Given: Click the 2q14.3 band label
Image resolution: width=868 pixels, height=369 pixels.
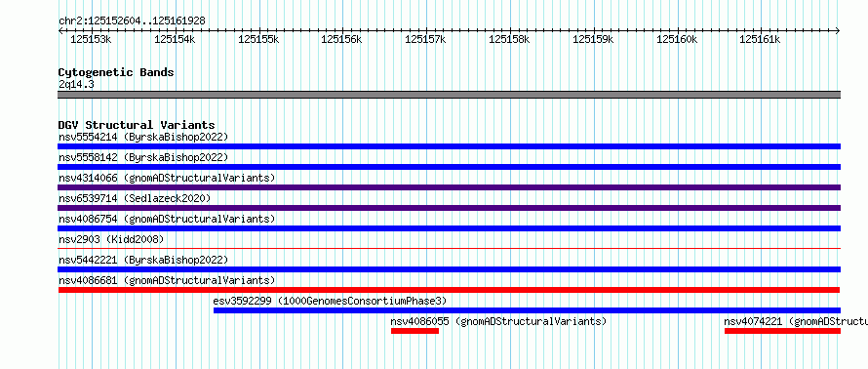Looking at the screenshot, I should 76,84.
